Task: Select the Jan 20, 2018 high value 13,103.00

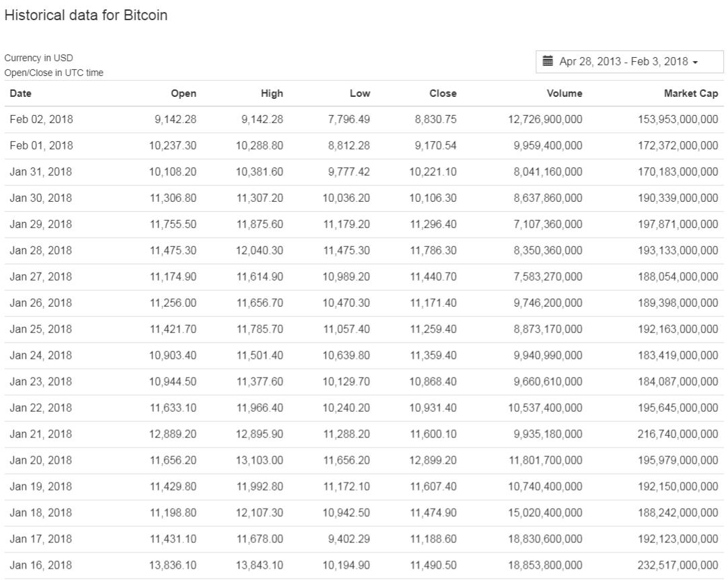Action: coord(260,460)
